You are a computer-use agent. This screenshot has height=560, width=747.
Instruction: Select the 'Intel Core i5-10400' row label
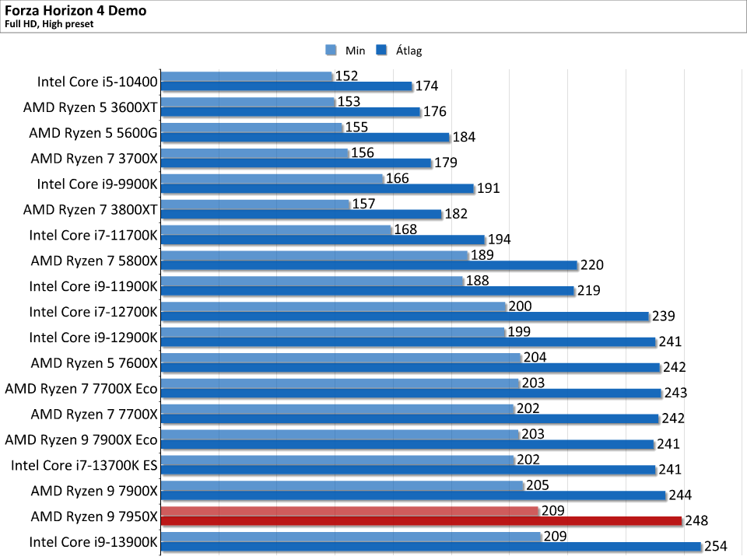(97, 82)
